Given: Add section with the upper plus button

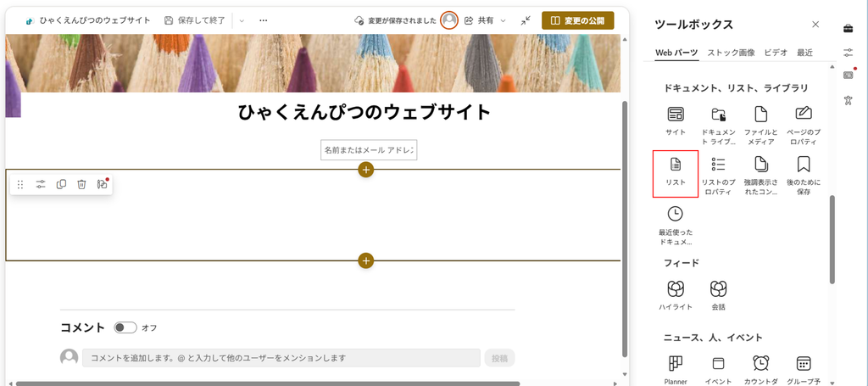Looking at the screenshot, I should (x=366, y=169).
